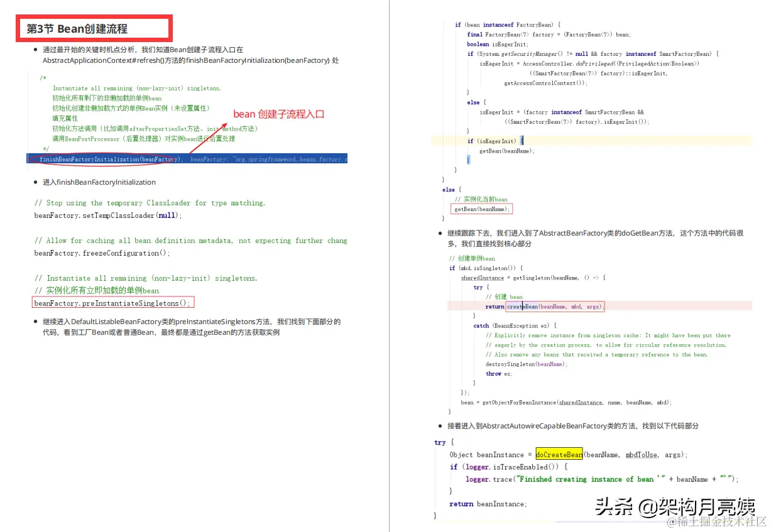Click the statement throw ex;

(499, 374)
